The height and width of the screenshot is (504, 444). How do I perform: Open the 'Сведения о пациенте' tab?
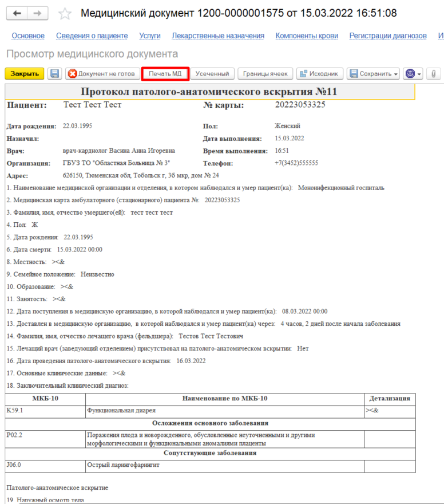click(92, 36)
